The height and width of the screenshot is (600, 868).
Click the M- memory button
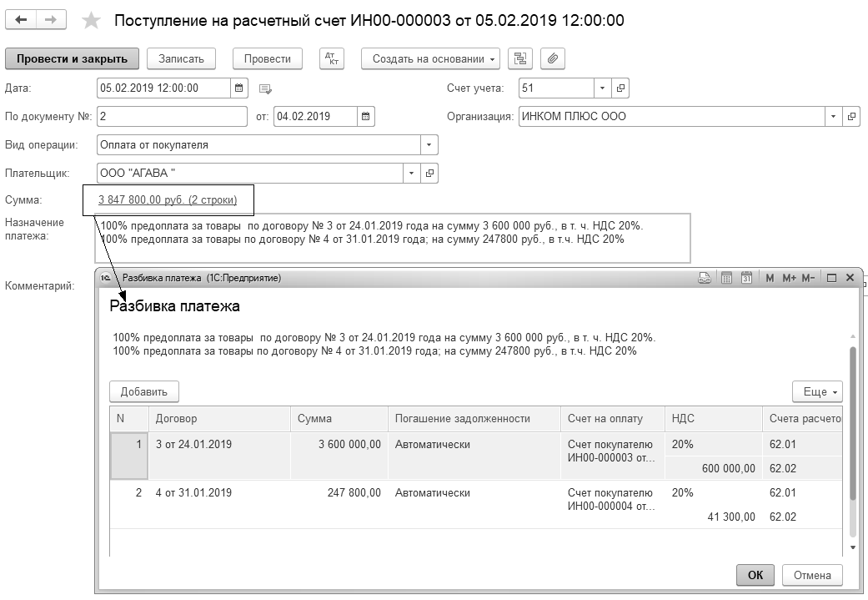pos(808,278)
